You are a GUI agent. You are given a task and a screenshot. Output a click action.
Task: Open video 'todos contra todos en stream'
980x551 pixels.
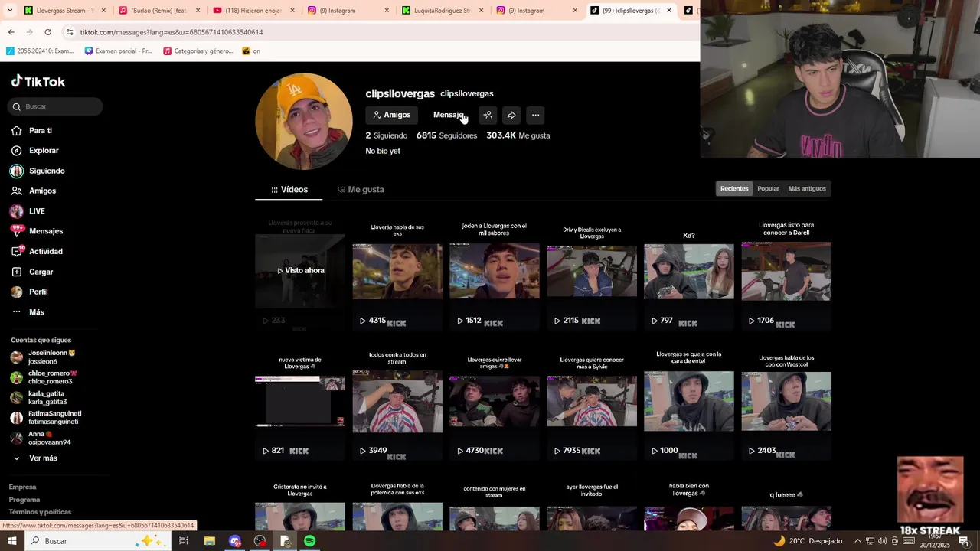(397, 401)
